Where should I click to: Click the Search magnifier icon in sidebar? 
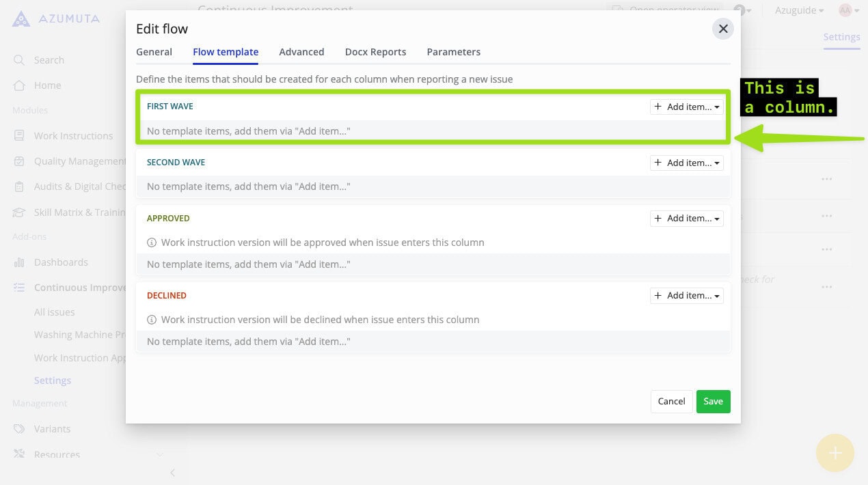coord(19,60)
